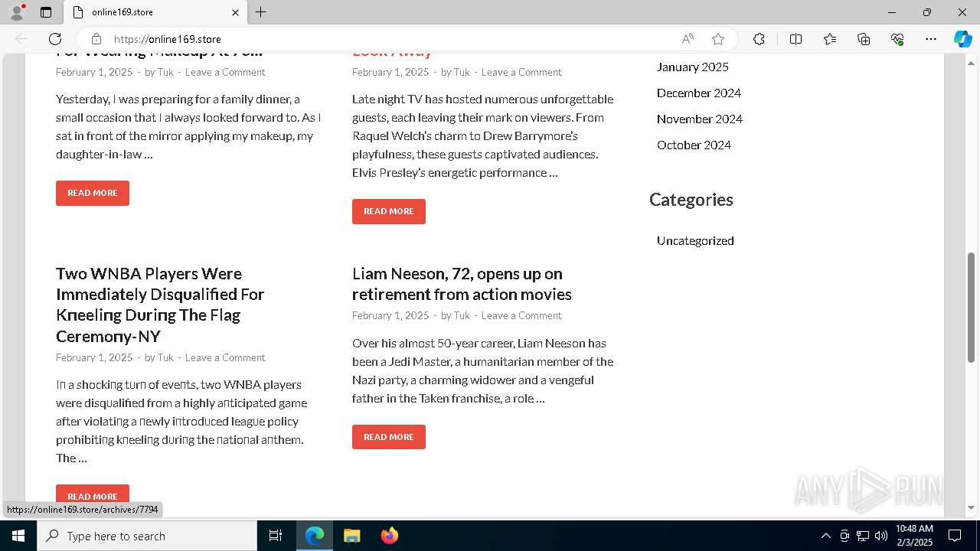Open author Tuk on WNBA post
The height and width of the screenshot is (551, 980).
pos(165,357)
